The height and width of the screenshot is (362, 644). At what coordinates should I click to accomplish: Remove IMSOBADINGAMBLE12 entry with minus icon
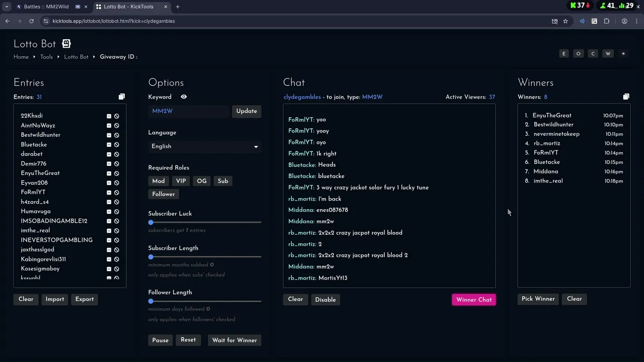pos(109,221)
